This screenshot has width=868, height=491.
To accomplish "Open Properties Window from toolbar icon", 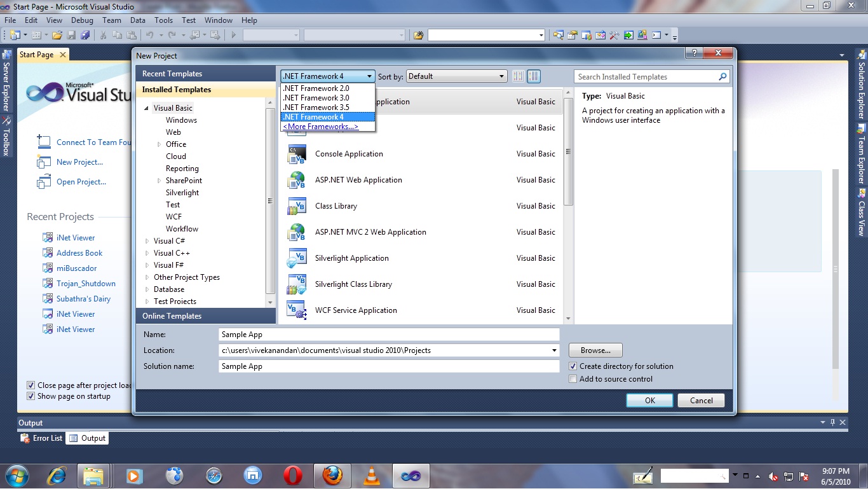I will (573, 35).
